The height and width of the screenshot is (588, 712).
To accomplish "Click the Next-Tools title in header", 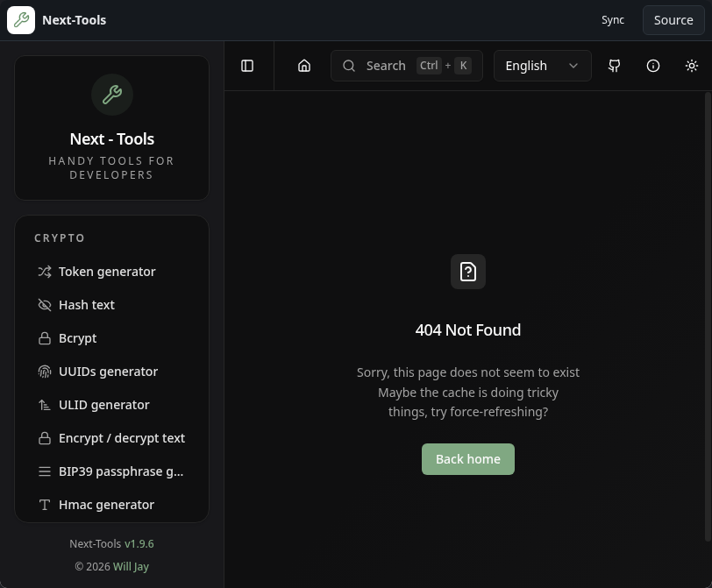I will tap(74, 20).
